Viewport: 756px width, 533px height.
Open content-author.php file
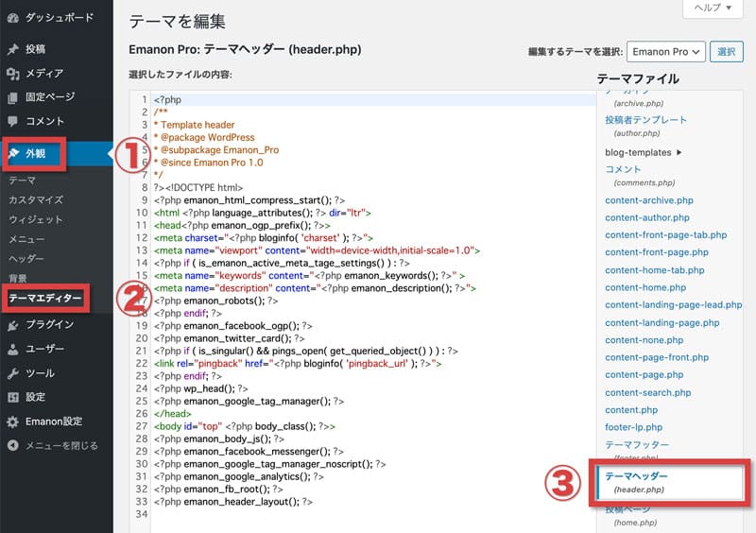click(x=647, y=217)
